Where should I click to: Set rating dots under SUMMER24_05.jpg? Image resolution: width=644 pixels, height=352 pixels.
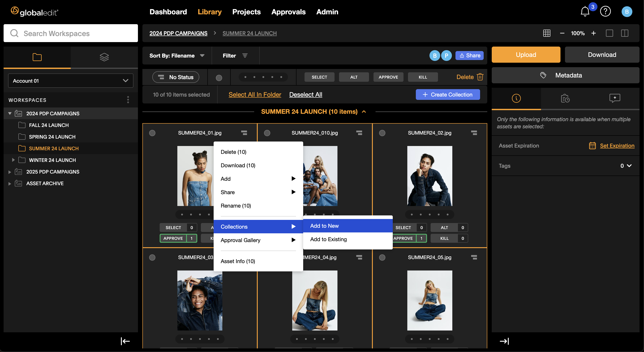pos(429,339)
